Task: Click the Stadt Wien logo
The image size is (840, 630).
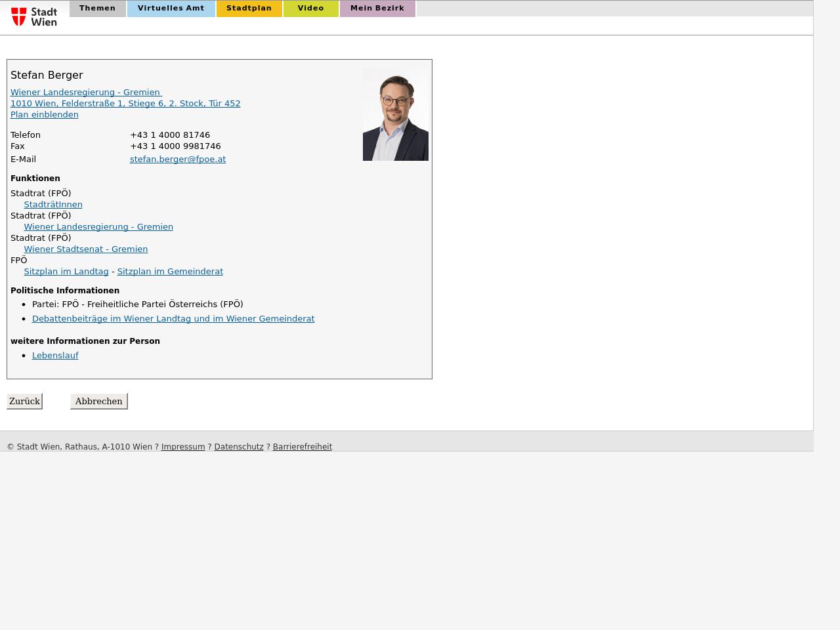Action: [34, 16]
